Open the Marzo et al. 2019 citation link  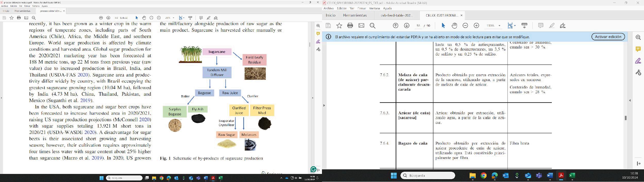[97, 158]
